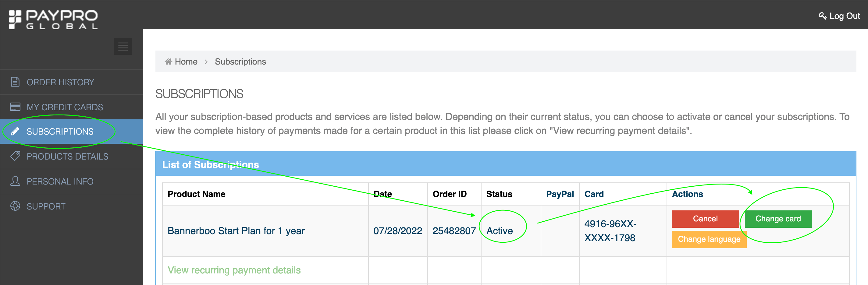Click the Order History document icon
Image resolution: width=868 pixels, height=285 pixels.
pyautogui.click(x=15, y=82)
